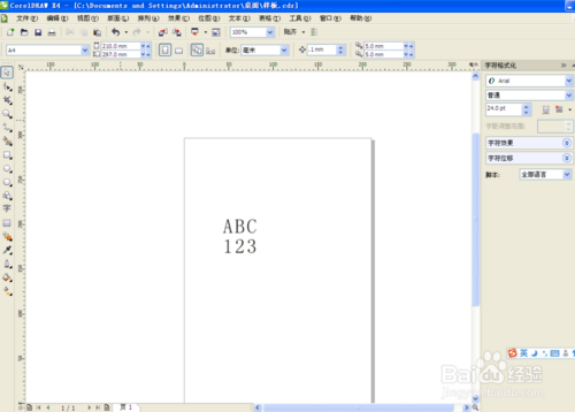Open the 工具 menu
Viewport: 577px width, 415px height.
300,18
